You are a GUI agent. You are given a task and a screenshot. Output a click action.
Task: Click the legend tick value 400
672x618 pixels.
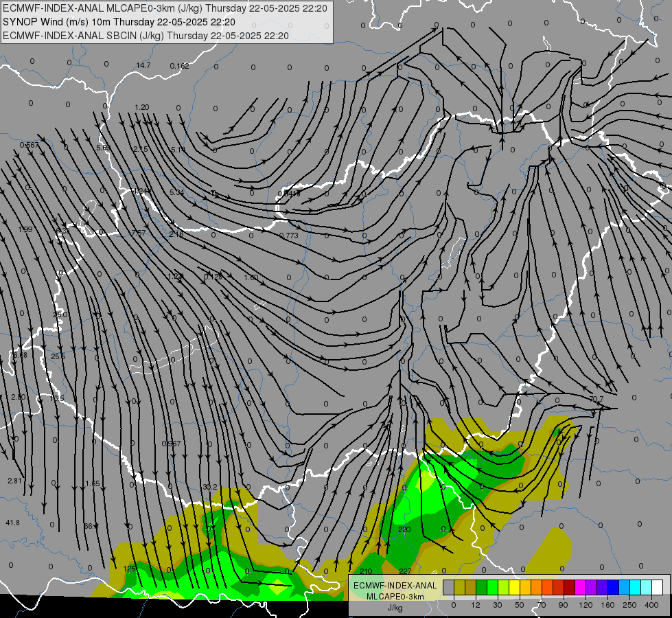click(651, 605)
